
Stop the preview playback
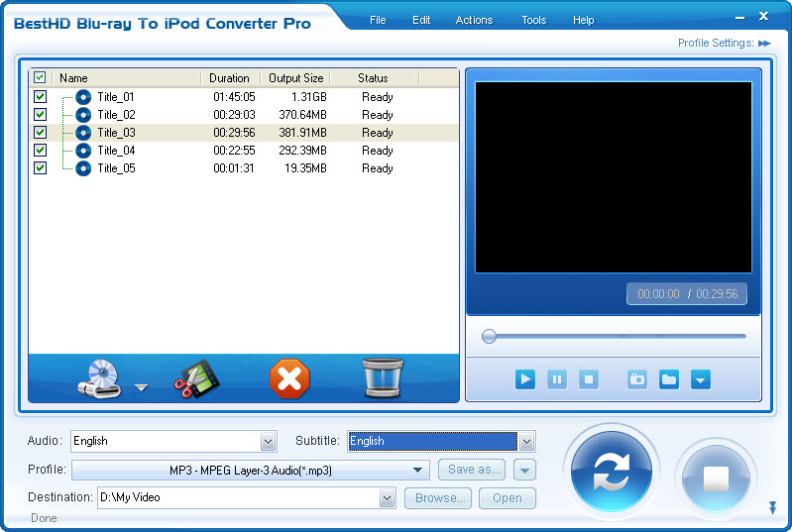(x=589, y=379)
